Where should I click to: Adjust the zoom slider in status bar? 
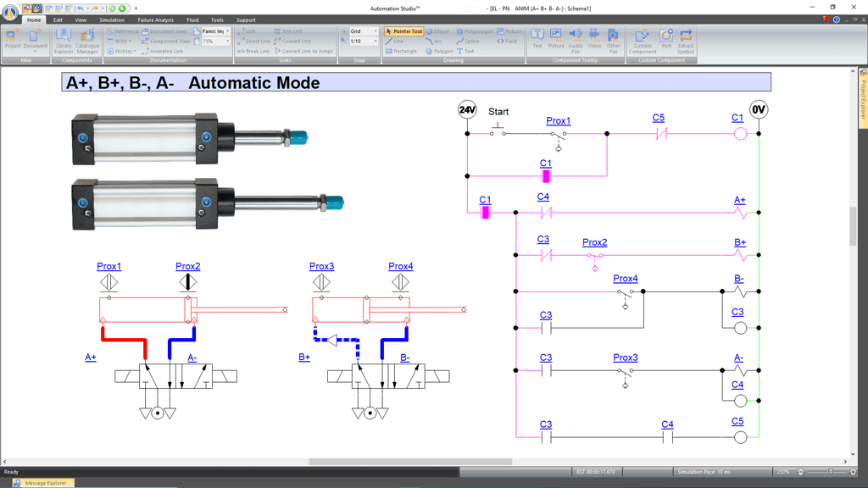click(x=830, y=472)
